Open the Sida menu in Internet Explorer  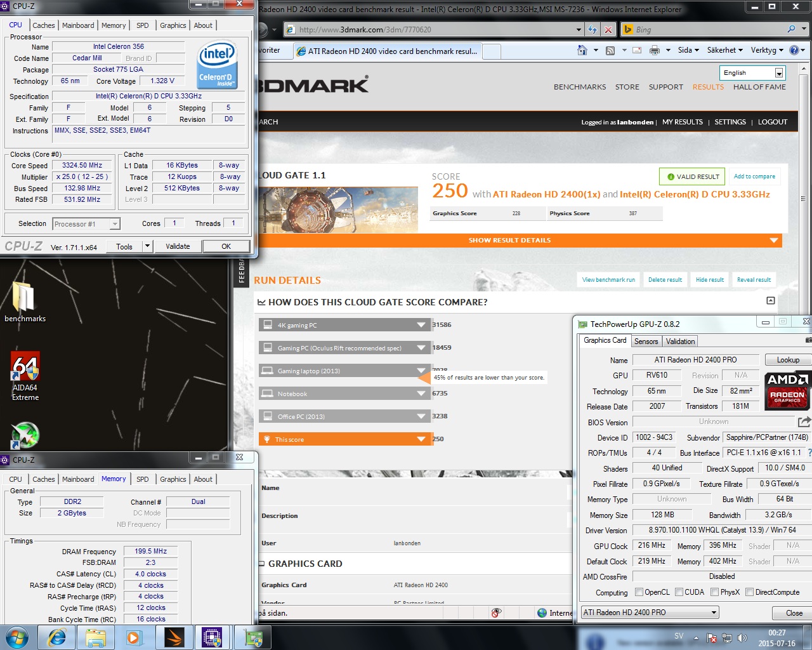[x=688, y=50]
